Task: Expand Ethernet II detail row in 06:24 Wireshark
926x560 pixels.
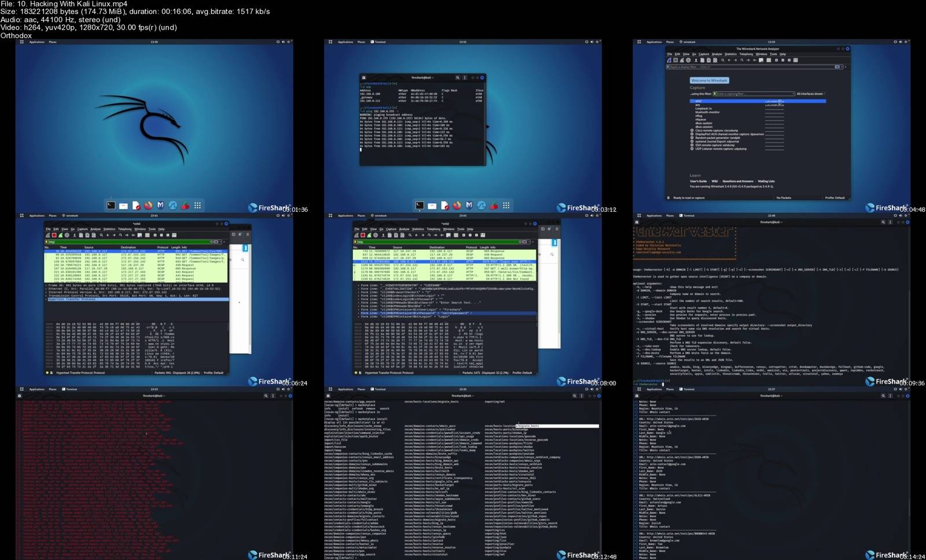Action: click(x=47, y=289)
